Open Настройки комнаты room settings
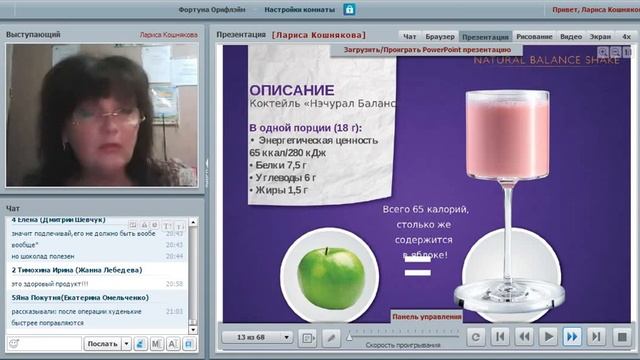 (x=300, y=9)
